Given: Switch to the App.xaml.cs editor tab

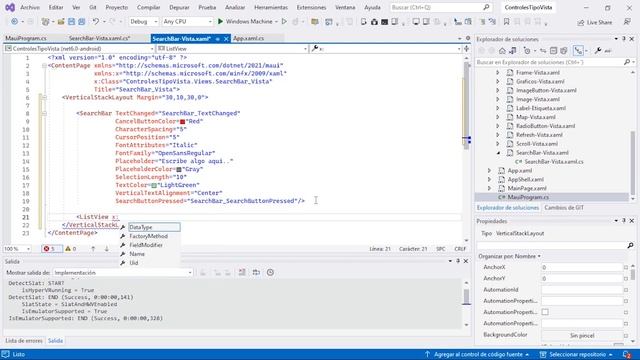Looking at the screenshot, I should click(248, 38).
